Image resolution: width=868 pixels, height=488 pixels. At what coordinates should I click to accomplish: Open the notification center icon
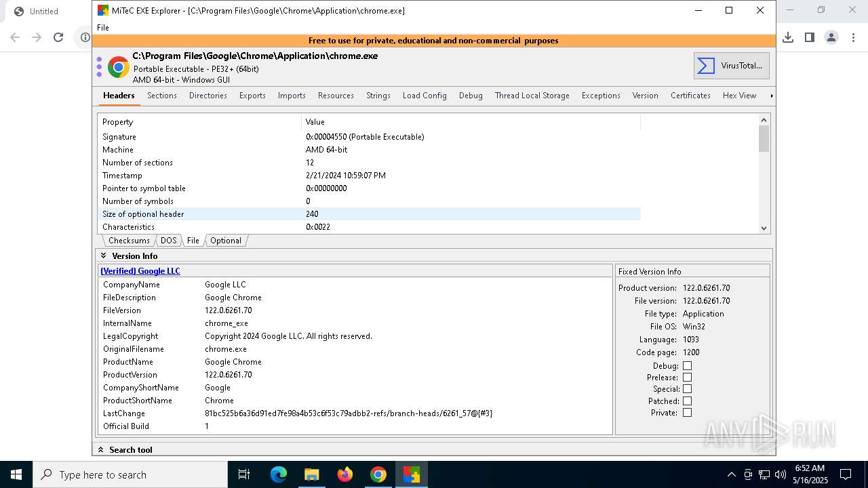click(x=846, y=474)
